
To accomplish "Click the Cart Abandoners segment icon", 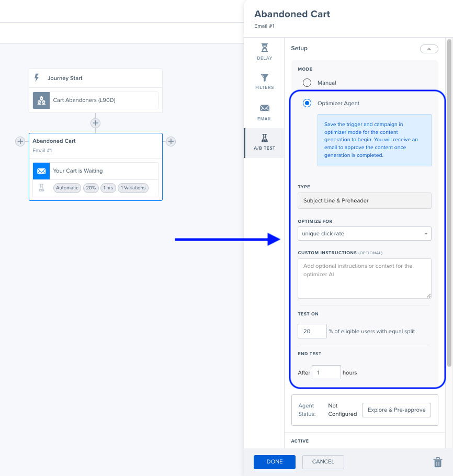I will (x=41, y=100).
